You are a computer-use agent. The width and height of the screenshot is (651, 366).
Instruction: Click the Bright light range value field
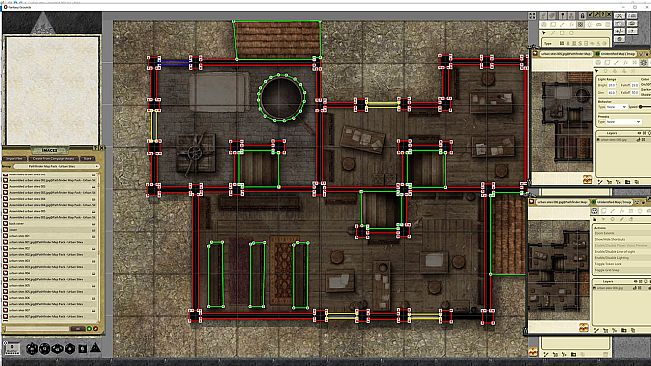pos(612,85)
